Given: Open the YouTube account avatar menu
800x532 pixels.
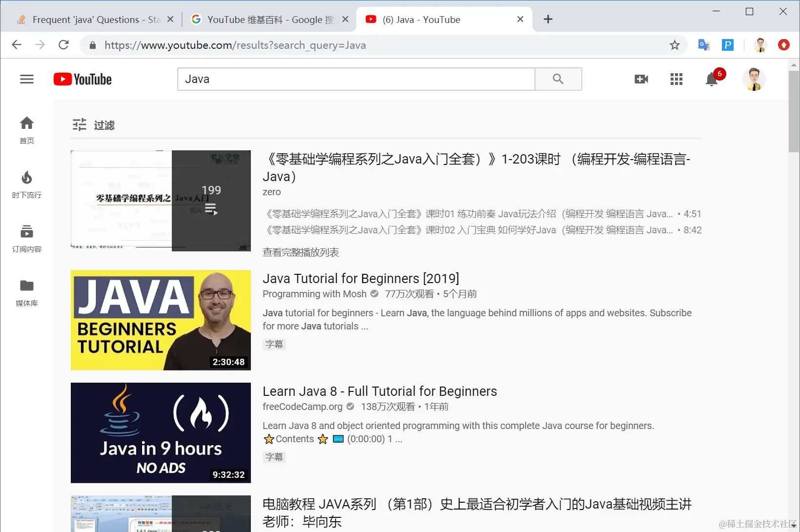Looking at the screenshot, I should click(x=754, y=79).
